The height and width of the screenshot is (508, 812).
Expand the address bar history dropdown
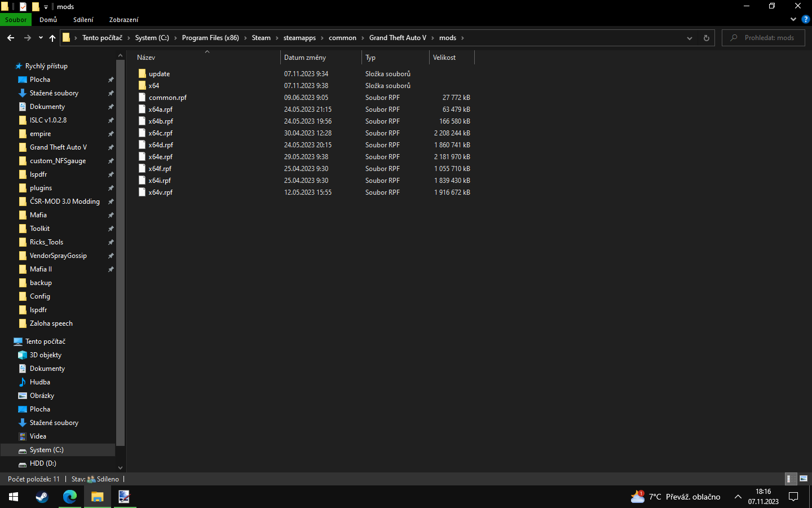point(689,38)
